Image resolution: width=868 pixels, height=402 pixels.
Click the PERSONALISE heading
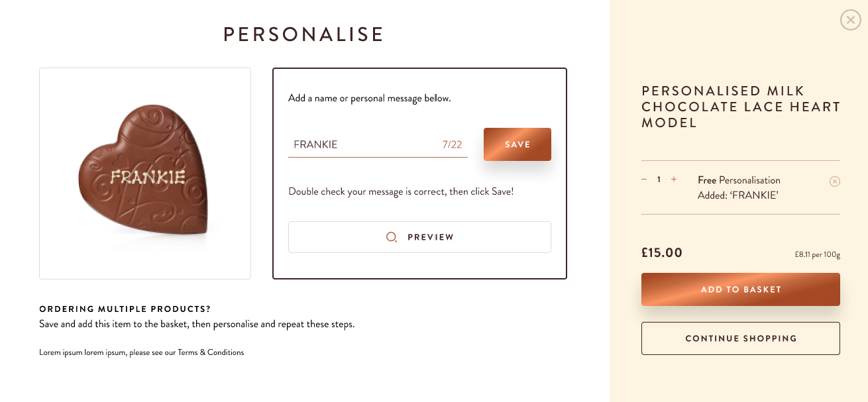(303, 34)
